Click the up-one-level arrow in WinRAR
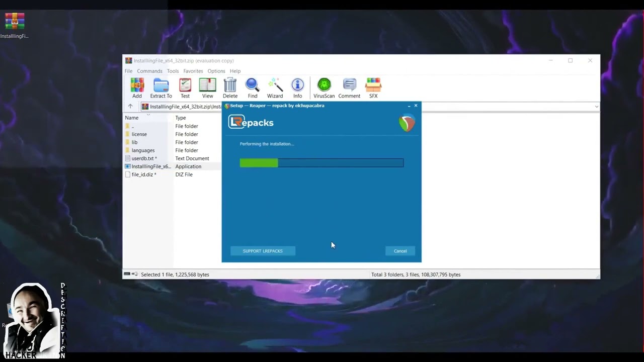This screenshot has height=362, width=644. (x=130, y=106)
